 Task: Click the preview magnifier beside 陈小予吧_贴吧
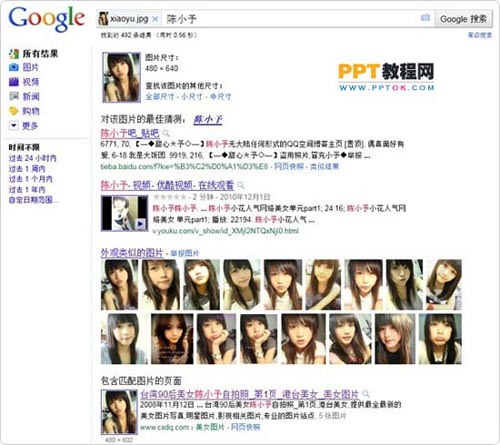[x=166, y=134]
